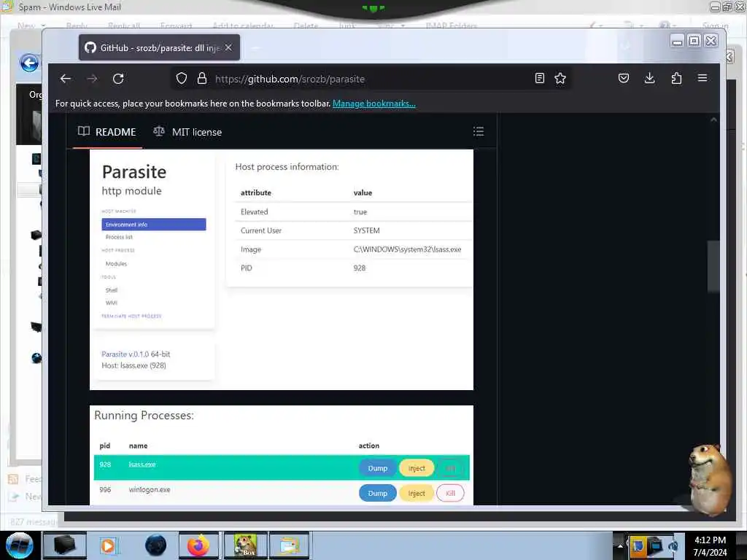The height and width of the screenshot is (560, 747).
Task: Select Modules in the Parasite menu
Action: pyautogui.click(x=116, y=264)
